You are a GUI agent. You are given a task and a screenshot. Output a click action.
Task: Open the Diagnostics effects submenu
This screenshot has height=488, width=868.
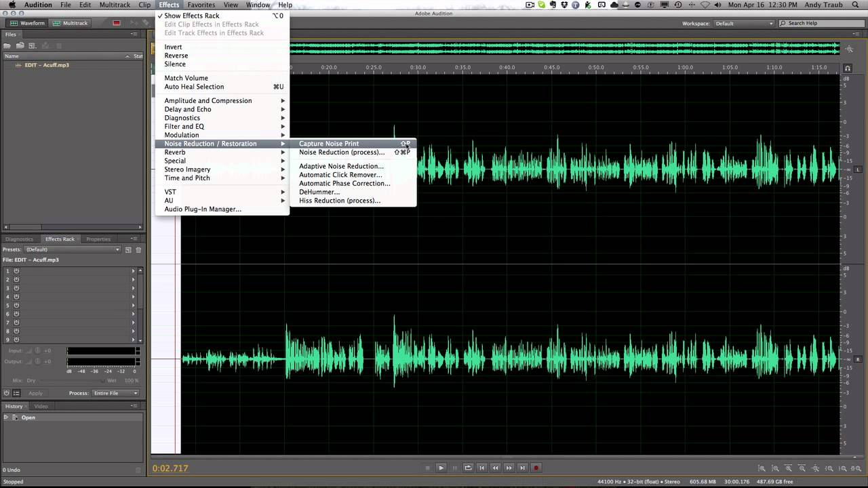[x=222, y=118]
